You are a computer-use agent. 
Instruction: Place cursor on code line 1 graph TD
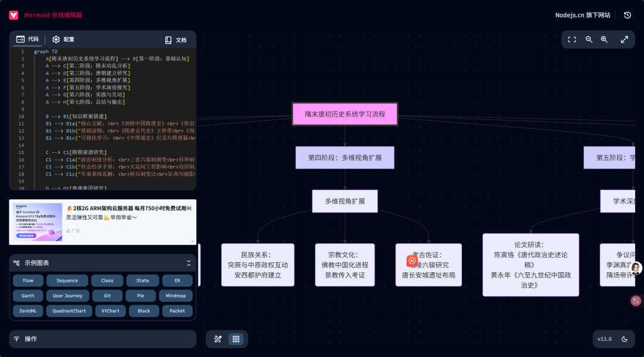[45, 52]
